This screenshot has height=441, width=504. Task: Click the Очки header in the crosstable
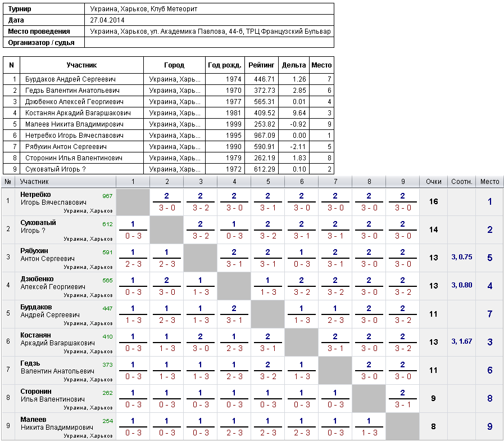[433, 182]
